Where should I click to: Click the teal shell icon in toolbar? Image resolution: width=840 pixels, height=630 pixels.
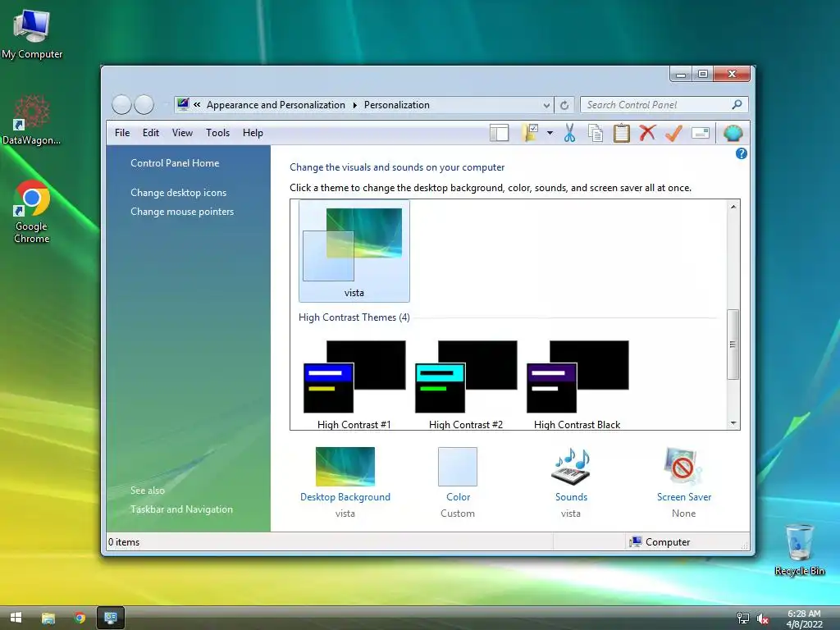(733, 133)
